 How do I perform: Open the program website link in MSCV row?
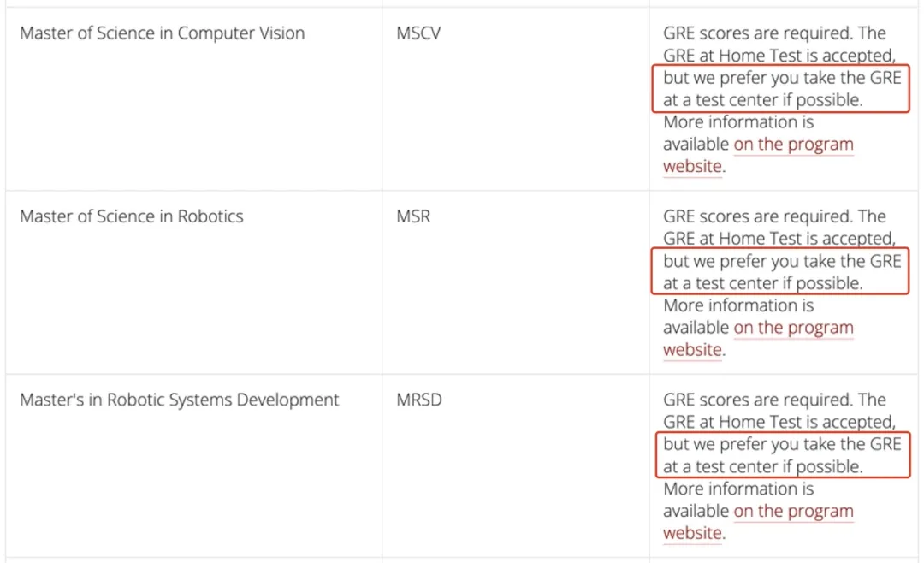point(793,145)
